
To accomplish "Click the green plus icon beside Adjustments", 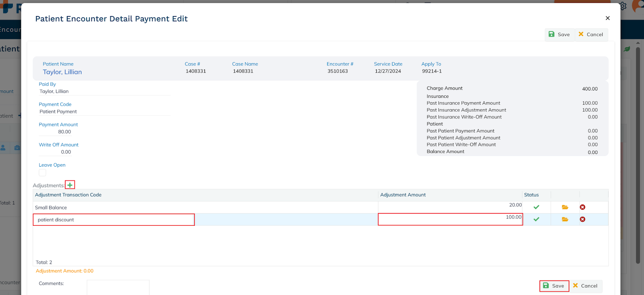I will tap(70, 185).
